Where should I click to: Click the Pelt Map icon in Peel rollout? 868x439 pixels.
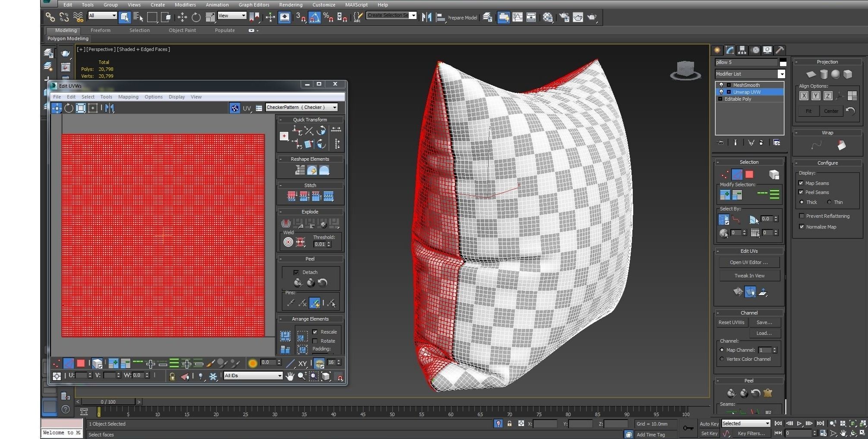[768, 393]
